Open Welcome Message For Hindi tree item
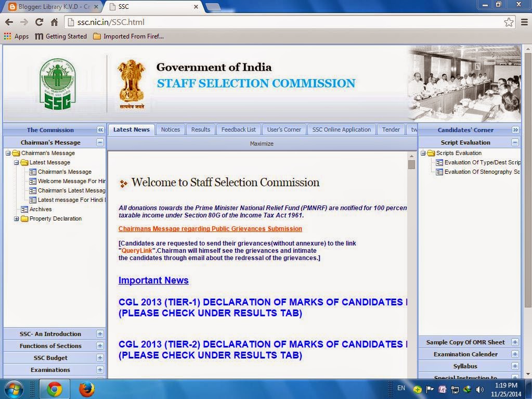532x399 pixels. tap(68, 181)
